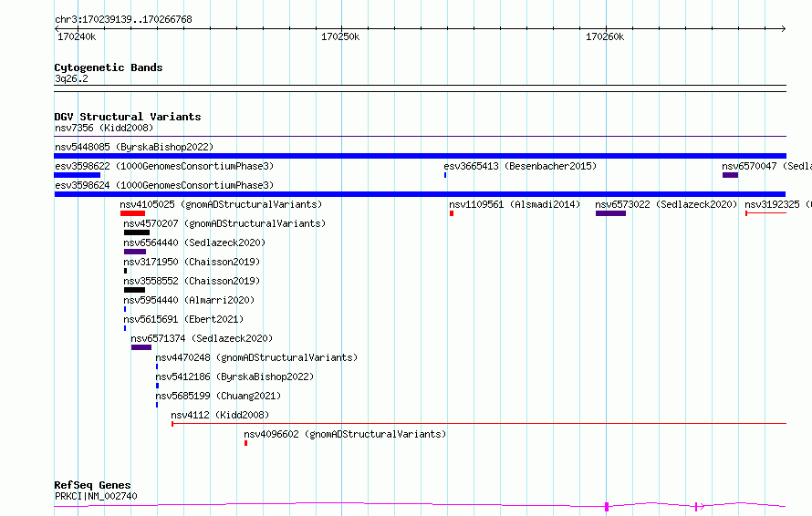Image resolution: width=812 pixels, height=516 pixels.
Task: Open nsv3171950 (Chaisson2019) label
Action: [192, 262]
